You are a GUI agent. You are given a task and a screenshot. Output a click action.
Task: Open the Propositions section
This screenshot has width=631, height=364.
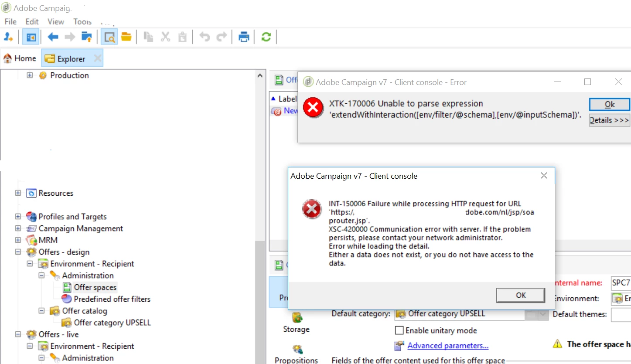296,354
